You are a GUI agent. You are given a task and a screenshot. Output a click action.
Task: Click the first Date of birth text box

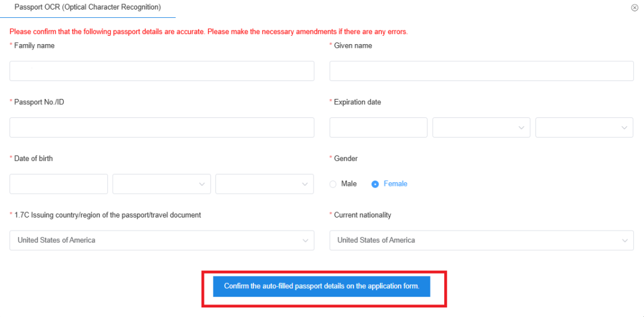pyautogui.click(x=58, y=184)
